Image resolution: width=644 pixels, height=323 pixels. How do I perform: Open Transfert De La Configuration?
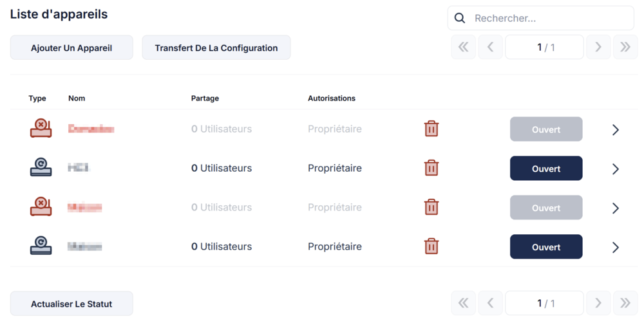point(216,48)
